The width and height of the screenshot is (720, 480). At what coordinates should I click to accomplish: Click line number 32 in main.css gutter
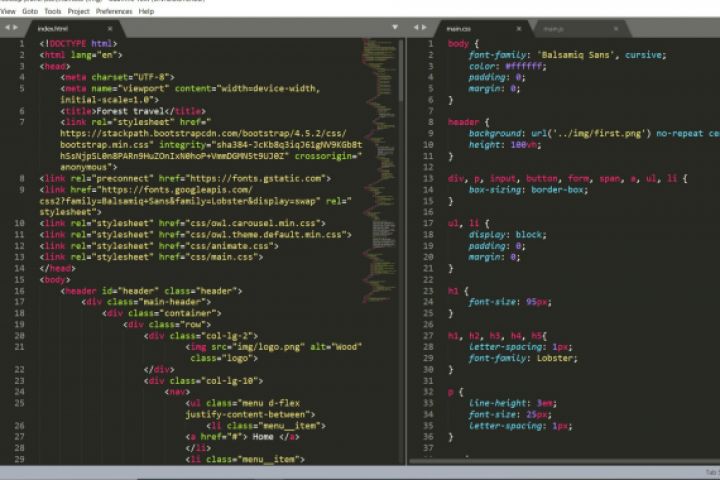pyautogui.click(x=428, y=392)
